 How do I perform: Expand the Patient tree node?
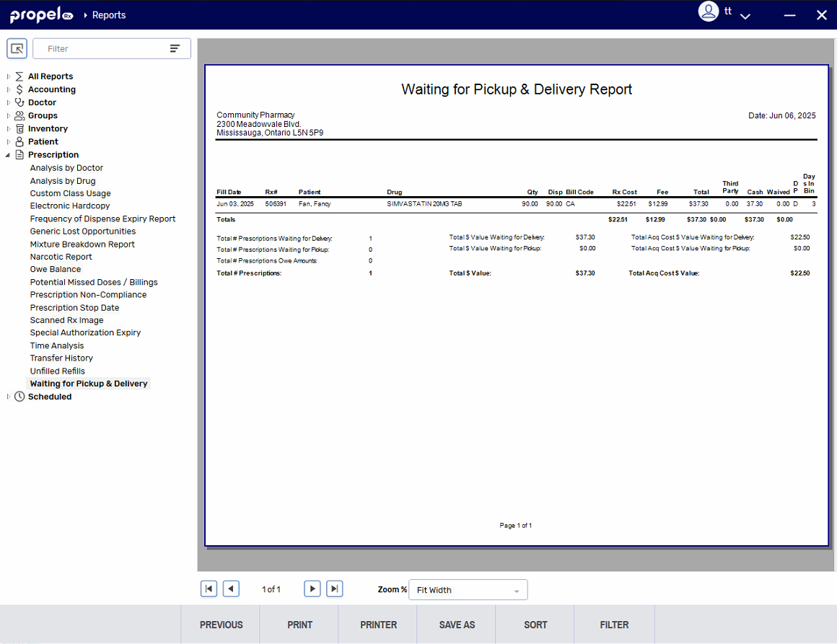click(8, 141)
